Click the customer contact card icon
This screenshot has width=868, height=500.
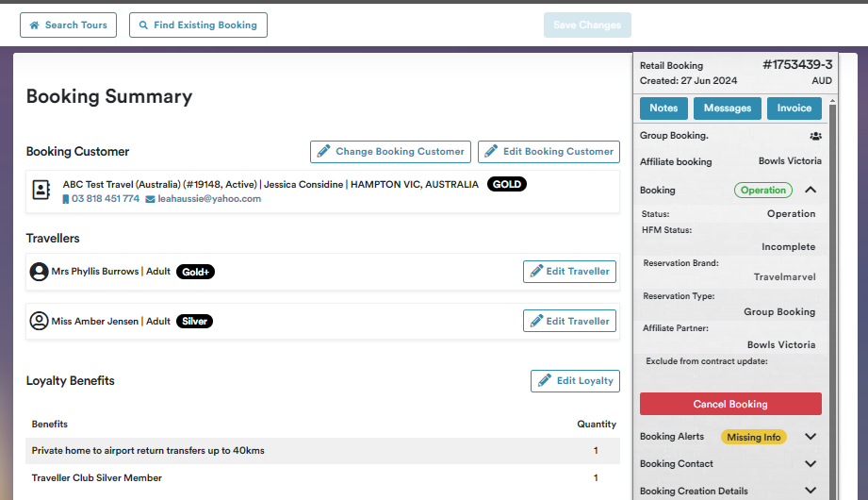pyautogui.click(x=41, y=191)
